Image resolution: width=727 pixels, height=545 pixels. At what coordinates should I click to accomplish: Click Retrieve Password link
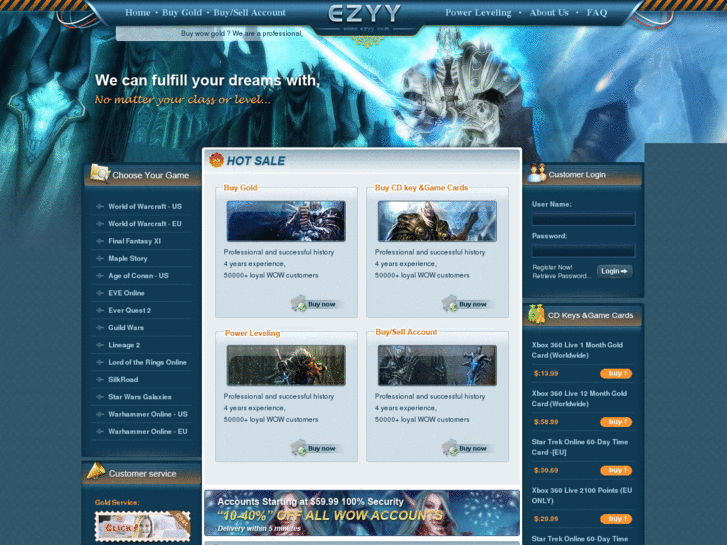click(561, 276)
